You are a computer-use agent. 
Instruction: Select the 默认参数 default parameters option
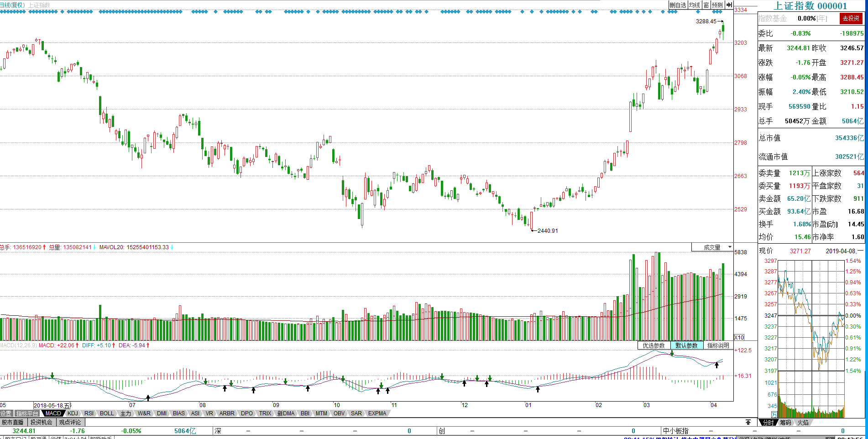686,345
